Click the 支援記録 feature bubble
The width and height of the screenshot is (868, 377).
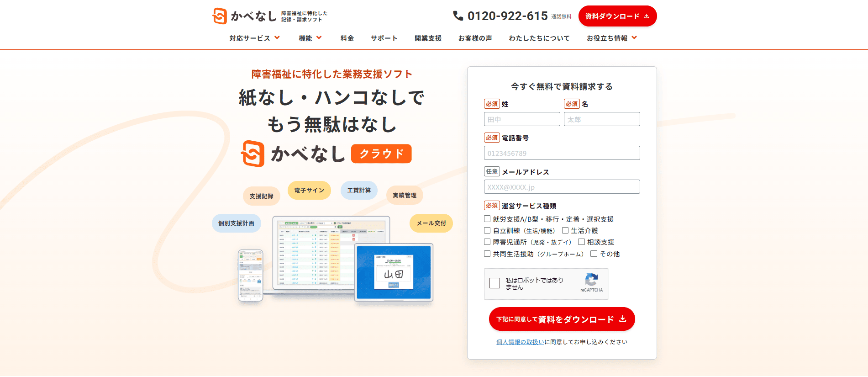tap(262, 196)
